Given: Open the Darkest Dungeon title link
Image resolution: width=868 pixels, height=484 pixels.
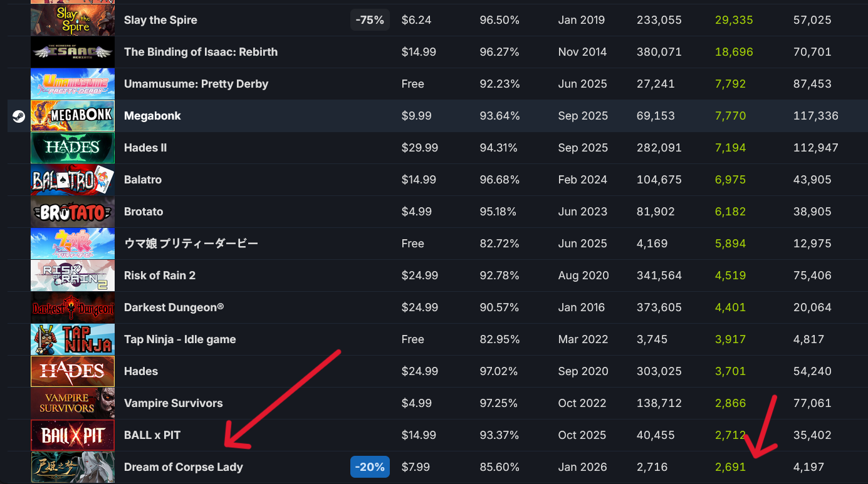Looking at the screenshot, I should click(x=174, y=307).
